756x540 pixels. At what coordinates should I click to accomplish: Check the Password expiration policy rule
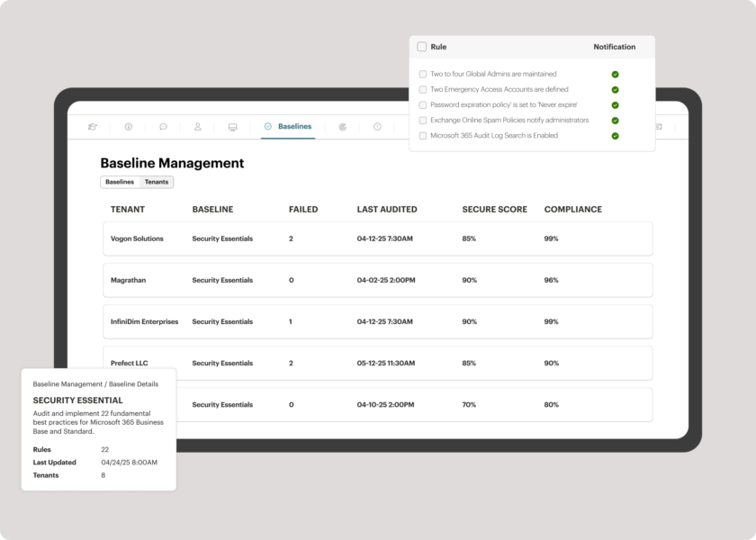click(x=423, y=105)
